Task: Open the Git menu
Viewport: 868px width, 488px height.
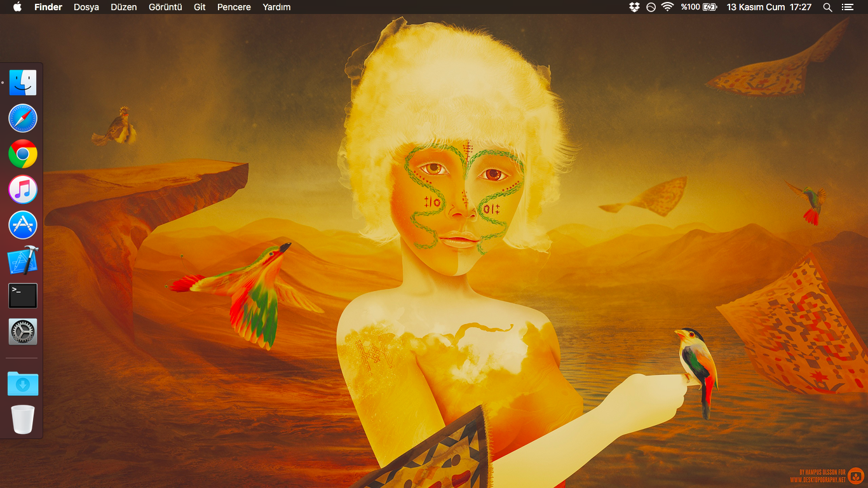Action: 200,7
